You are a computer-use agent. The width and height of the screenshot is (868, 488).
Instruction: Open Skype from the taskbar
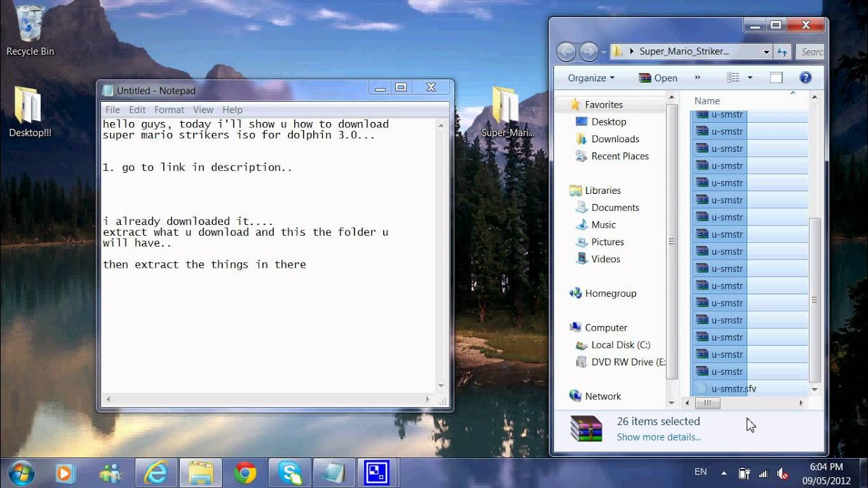point(290,472)
